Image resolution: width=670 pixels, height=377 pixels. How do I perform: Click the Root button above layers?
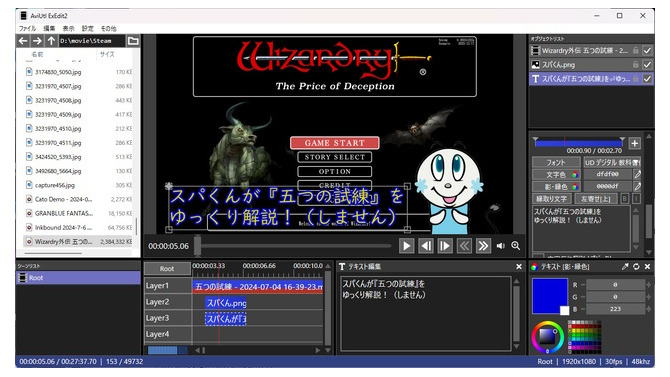click(167, 268)
